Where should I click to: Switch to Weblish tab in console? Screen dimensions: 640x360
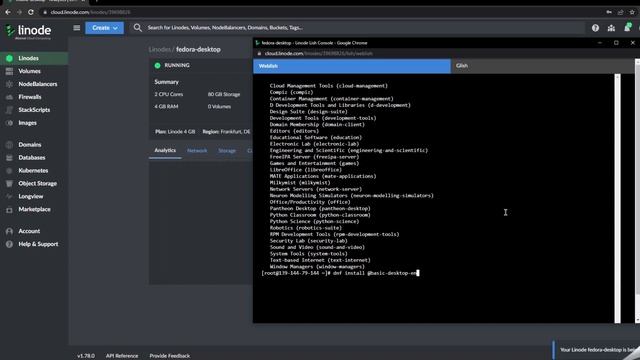(352, 66)
